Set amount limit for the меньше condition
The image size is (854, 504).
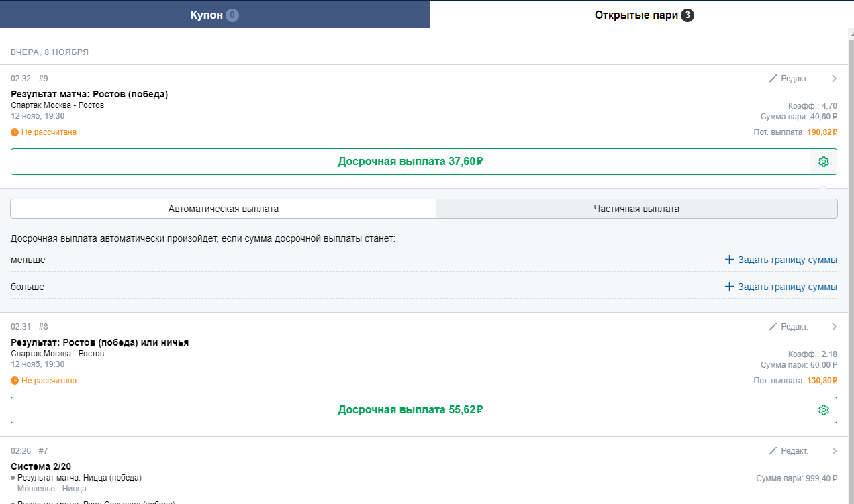[781, 260]
